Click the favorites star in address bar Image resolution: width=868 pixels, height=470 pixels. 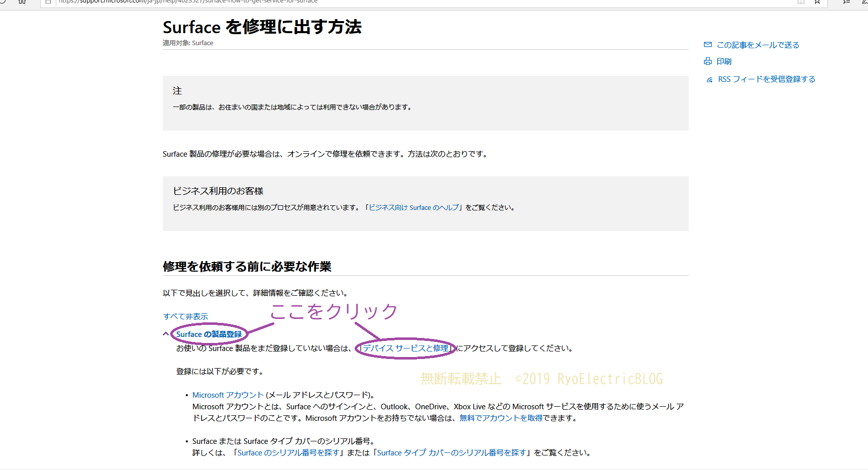[817, 2]
